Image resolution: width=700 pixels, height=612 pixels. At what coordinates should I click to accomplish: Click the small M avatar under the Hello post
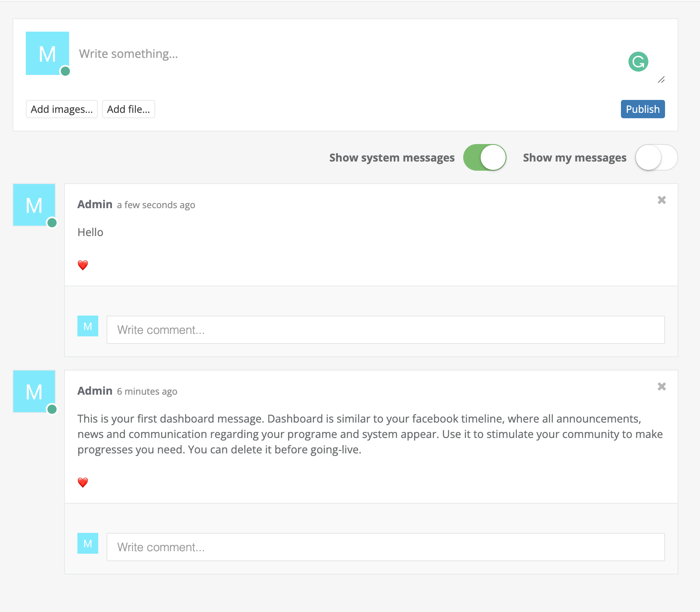[x=88, y=326]
